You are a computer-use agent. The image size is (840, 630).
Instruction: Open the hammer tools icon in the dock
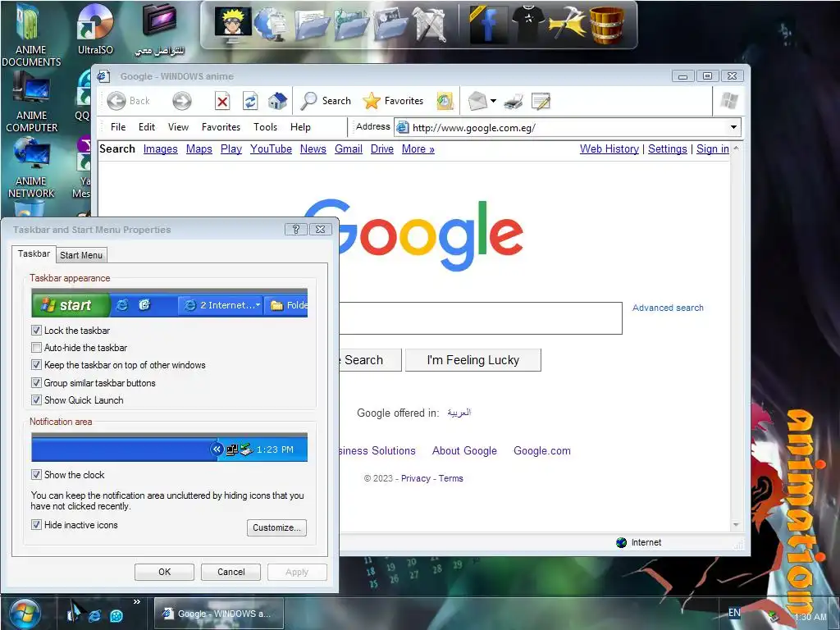568,25
